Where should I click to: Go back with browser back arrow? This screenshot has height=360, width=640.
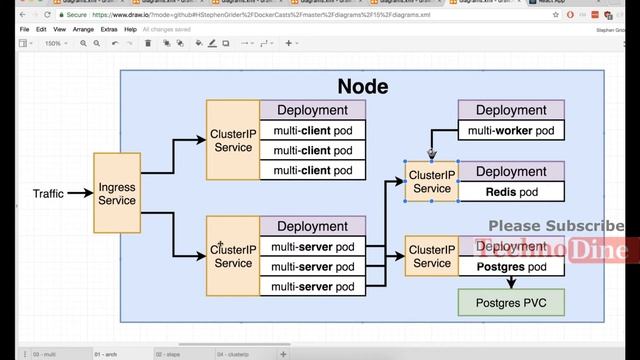(x=23, y=15)
